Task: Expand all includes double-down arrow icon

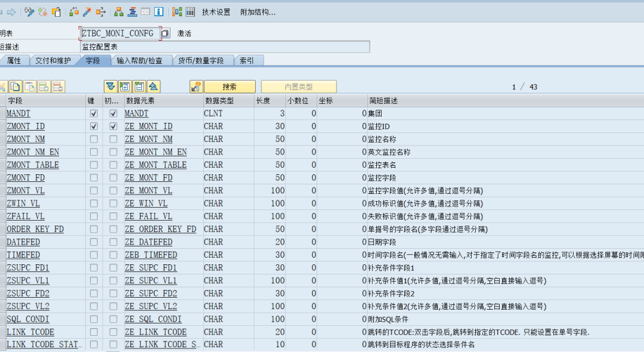Action: click(110, 87)
